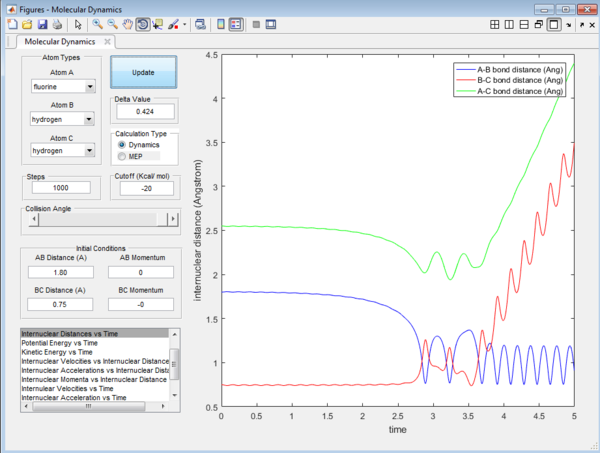600x453 pixels.
Task: Click the Print Figure icon
Action: (x=57, y=23)
